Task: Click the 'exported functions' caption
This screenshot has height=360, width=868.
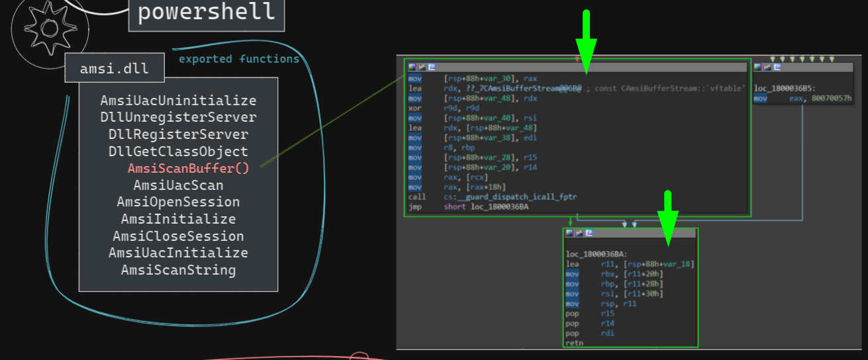Action: (x=239, y=59)
